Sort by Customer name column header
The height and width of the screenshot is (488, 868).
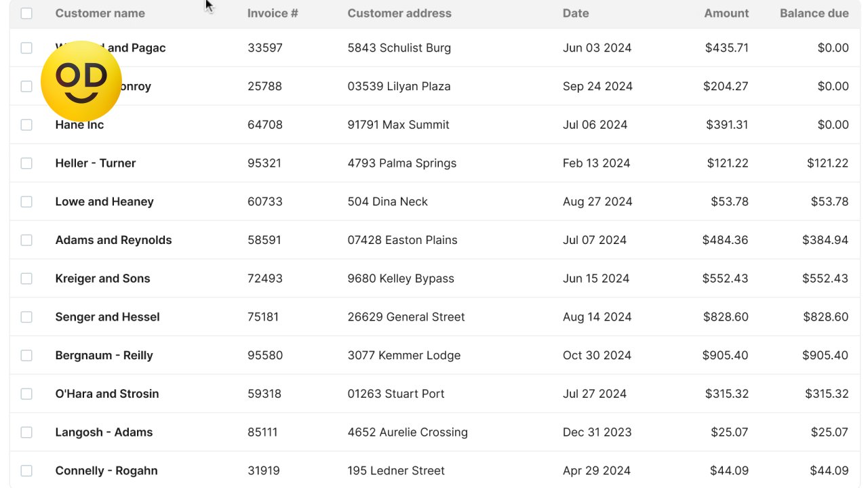pyautogui.click(x=100, y=14)
